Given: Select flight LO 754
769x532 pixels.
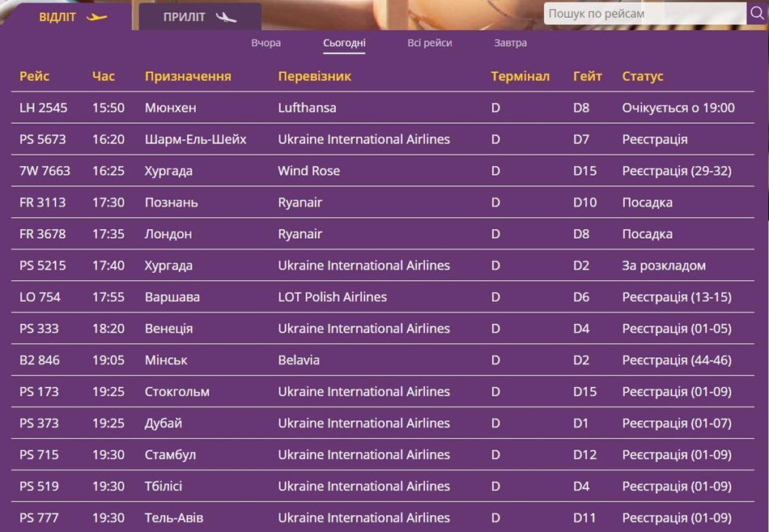Looking at the screenshot, I should pos(383,297).
